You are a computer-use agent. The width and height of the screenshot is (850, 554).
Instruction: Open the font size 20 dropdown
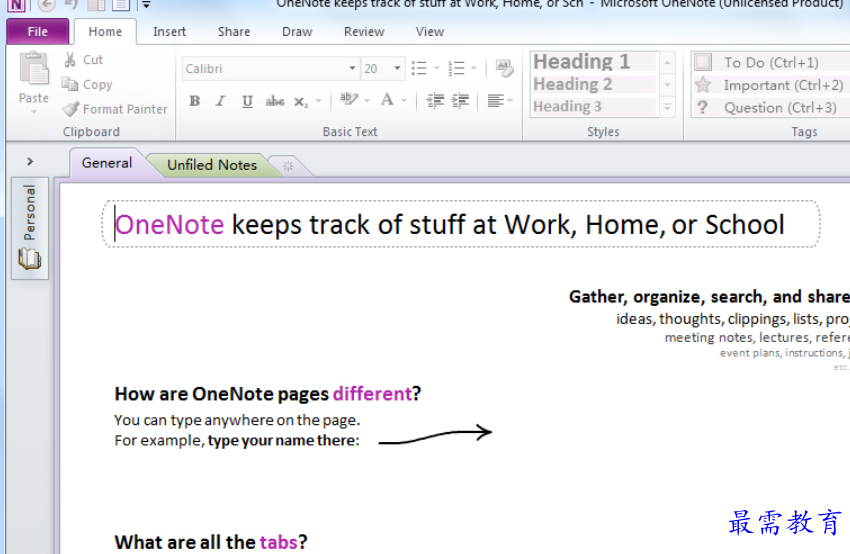point(397,68)
